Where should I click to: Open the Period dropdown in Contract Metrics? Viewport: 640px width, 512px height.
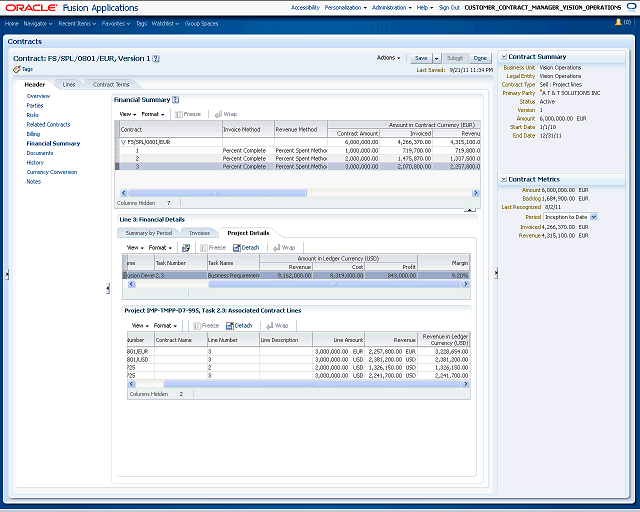click(x=594, y=217)
